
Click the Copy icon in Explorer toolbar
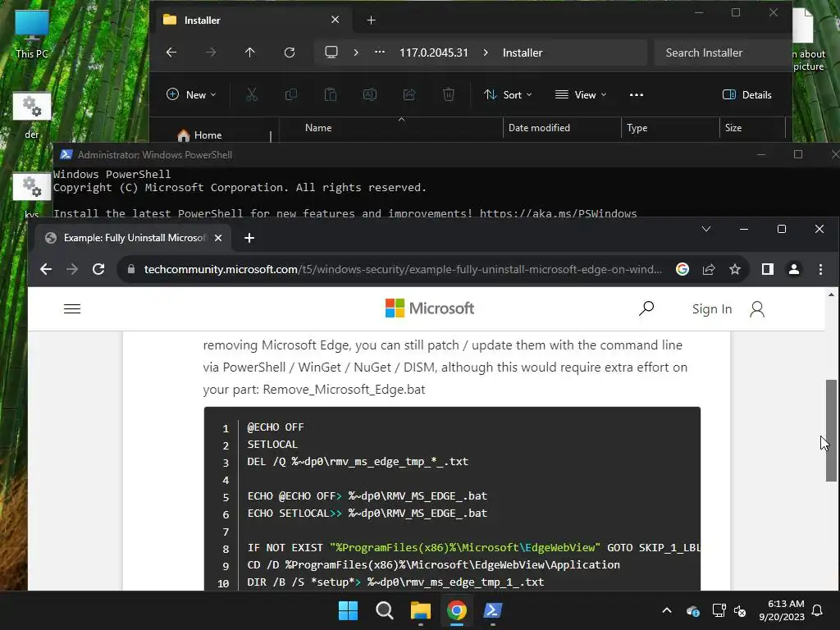click(291, 95)
